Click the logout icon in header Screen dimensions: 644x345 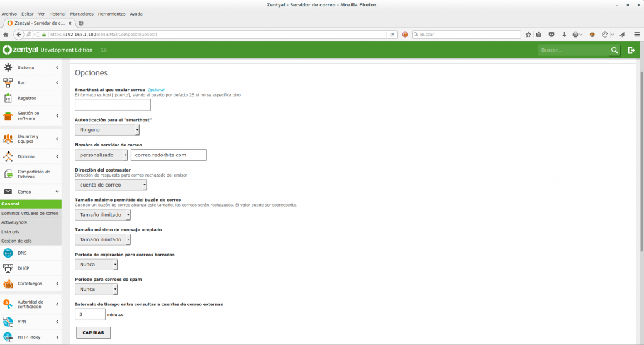click(x=631, y=50)
